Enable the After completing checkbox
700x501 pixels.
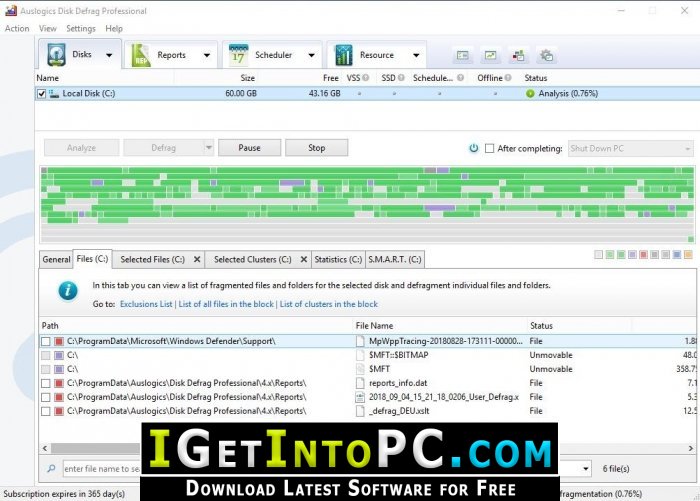(489, 148)
